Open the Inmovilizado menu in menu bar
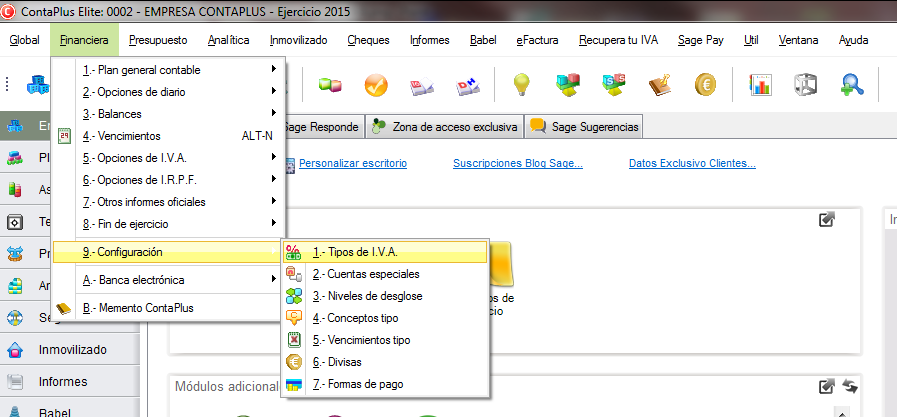 point(299,40)
